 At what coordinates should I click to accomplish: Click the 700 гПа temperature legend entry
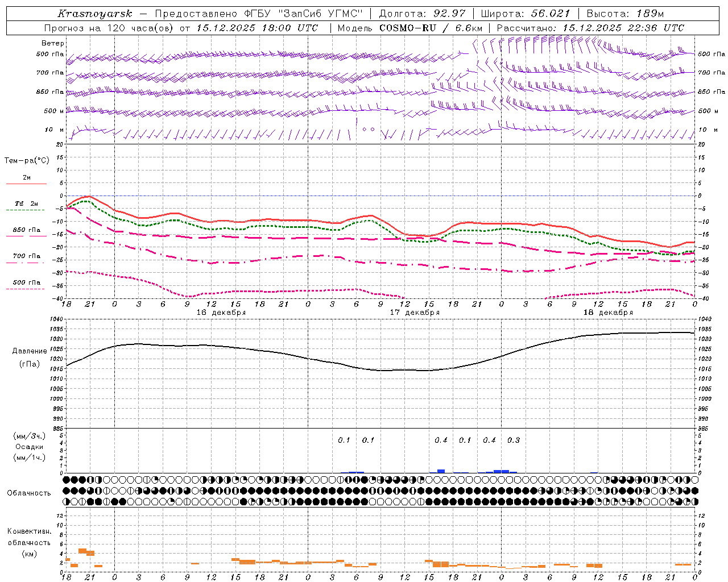[x=27, y=256]
